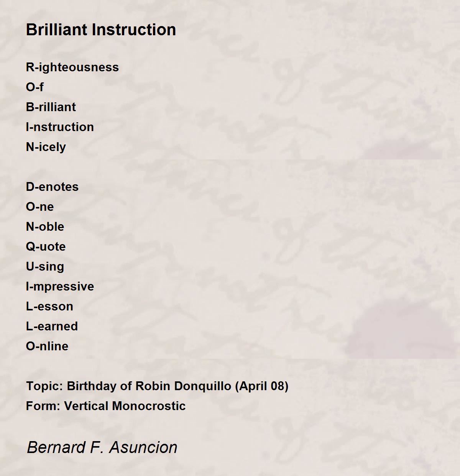Select the final acrostic line "O-nline"

pos(47,346)
